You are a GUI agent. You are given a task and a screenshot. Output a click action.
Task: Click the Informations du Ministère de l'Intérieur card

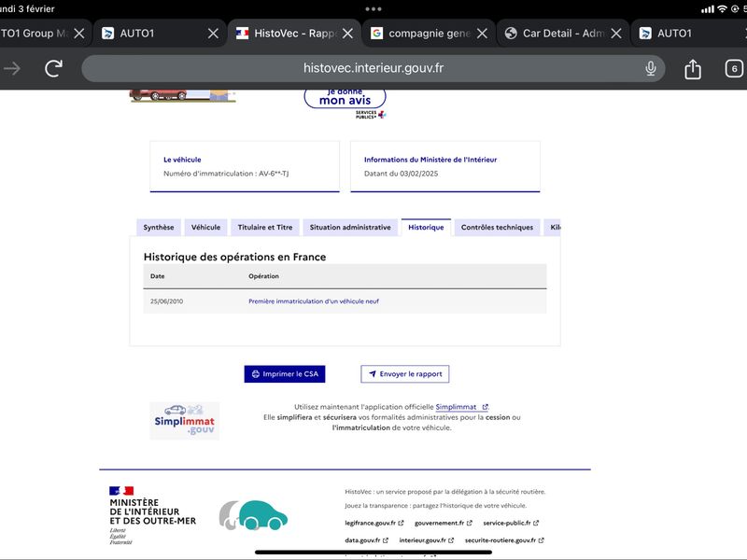(x=445, y=166)
